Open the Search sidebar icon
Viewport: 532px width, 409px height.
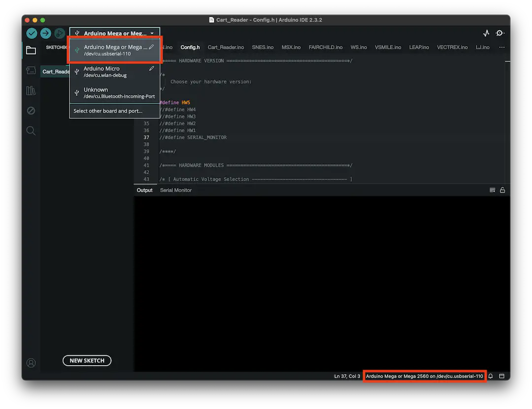[31, 130]
